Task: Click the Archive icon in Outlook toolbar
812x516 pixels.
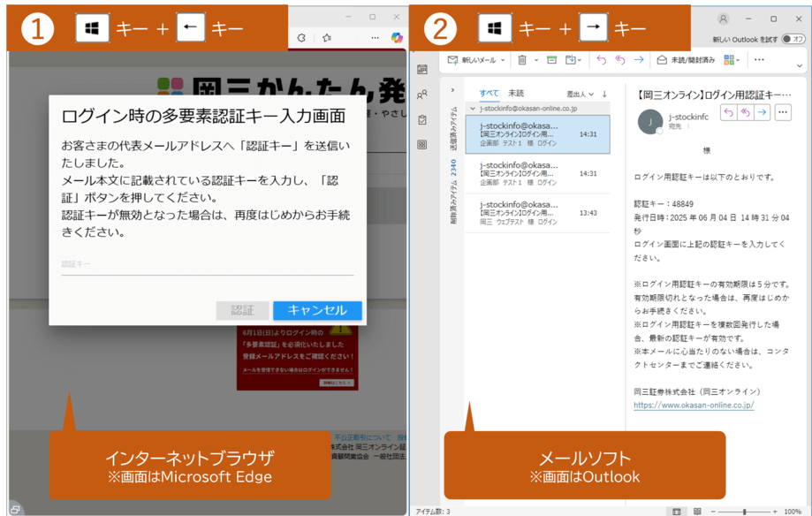Action: coord(551,60)
